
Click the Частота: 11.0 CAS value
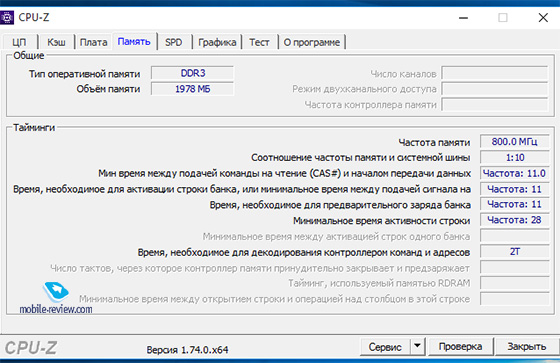point(514,173)
